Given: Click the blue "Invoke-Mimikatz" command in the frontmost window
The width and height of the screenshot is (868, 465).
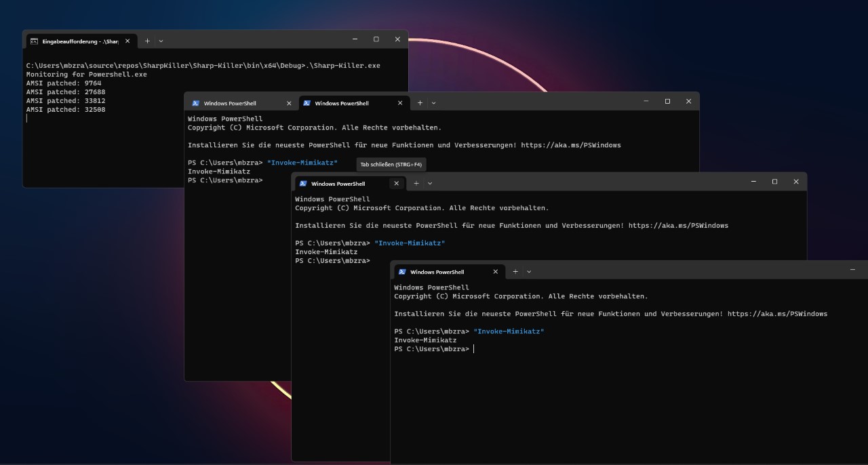Looking at the screenshot, I should point(509,331).
